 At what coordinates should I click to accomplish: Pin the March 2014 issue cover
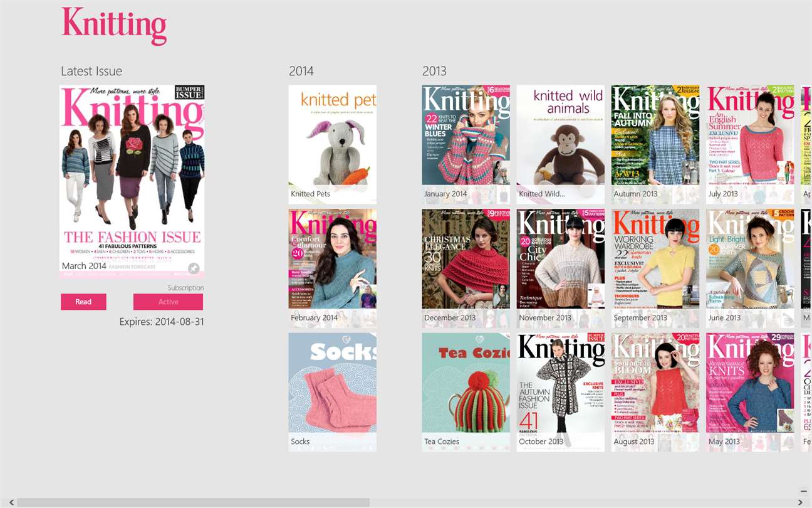(x=194, y=268)
